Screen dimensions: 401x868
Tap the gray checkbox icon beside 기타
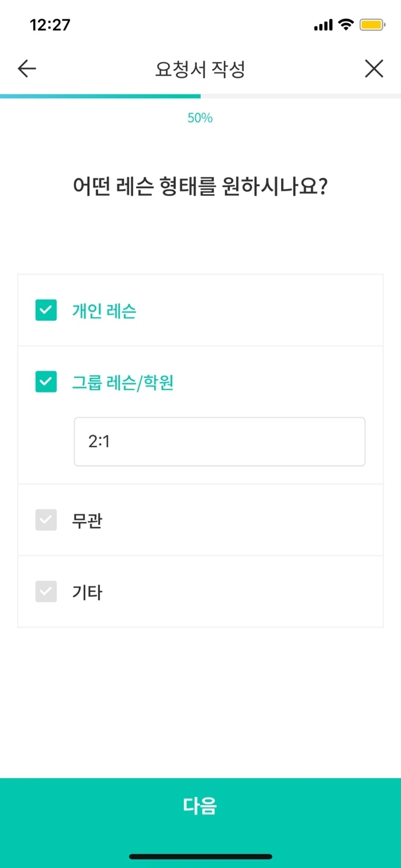(46, 591)
